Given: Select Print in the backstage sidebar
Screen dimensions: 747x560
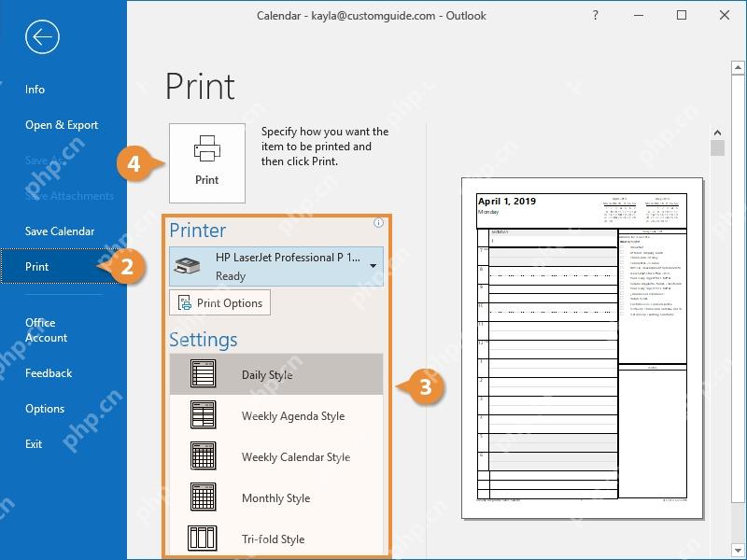Looking at the screenshot, I should click(63, 267).
